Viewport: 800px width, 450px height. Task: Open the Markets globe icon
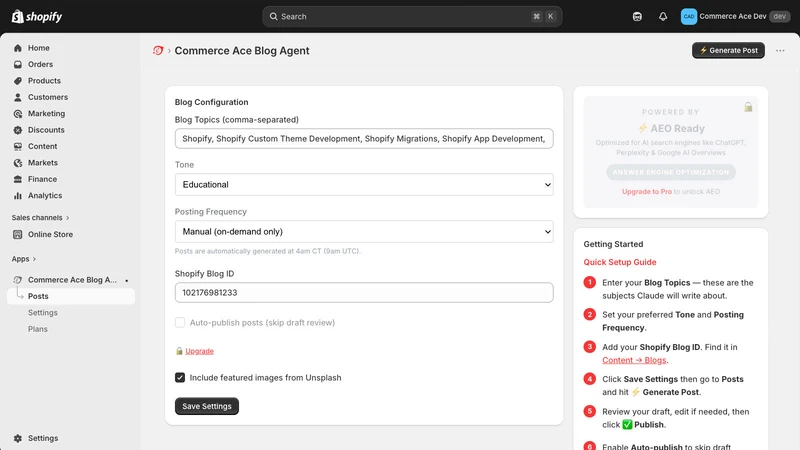[x=18, y=163]
